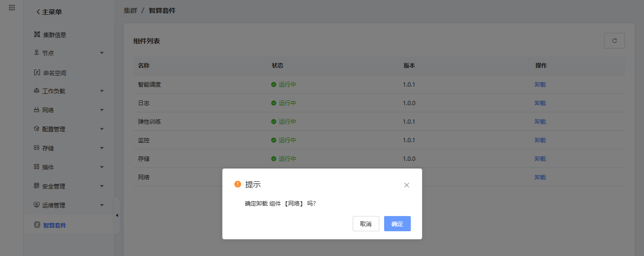Click 卸载 link for 网络 row
This screenshot has height=256, width=644.
[540, 177]
